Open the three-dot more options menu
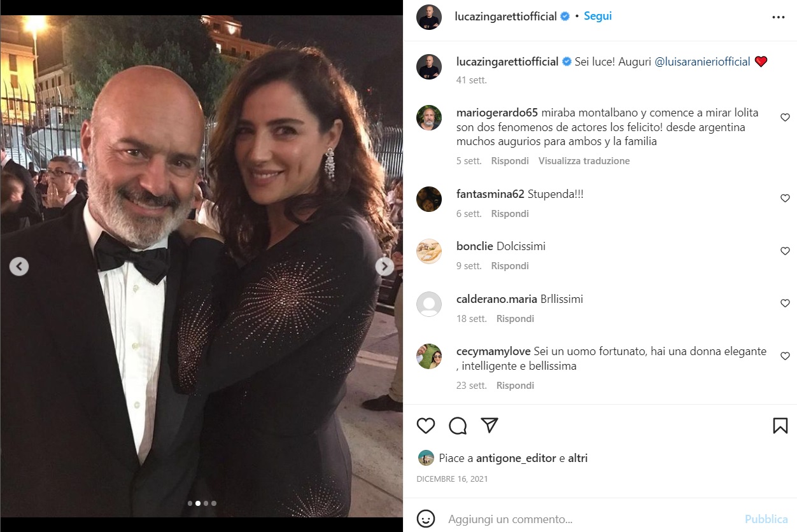Viewport: 797px width, 532px height. pyautogui.click(x=778, y=17)
